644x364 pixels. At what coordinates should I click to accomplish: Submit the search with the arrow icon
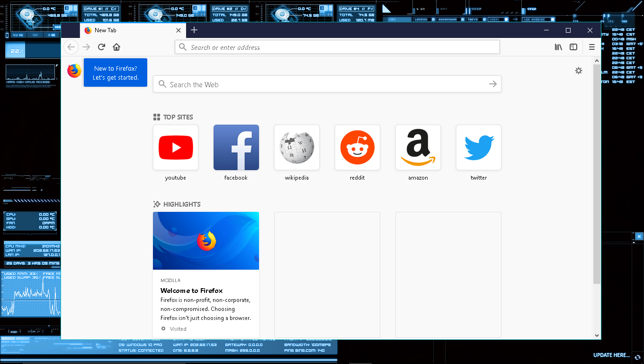[x=493, y=84]
